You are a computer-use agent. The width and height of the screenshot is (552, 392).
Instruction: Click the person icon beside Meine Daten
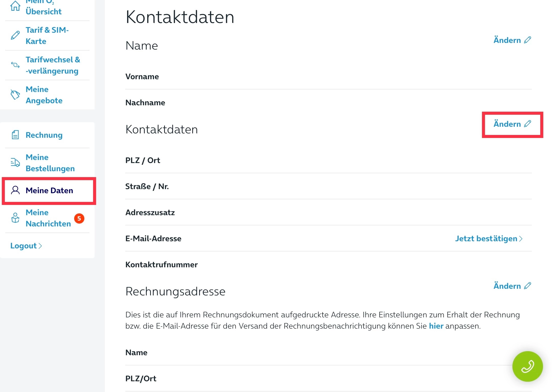pyautogui.click(x=15, y=190)
